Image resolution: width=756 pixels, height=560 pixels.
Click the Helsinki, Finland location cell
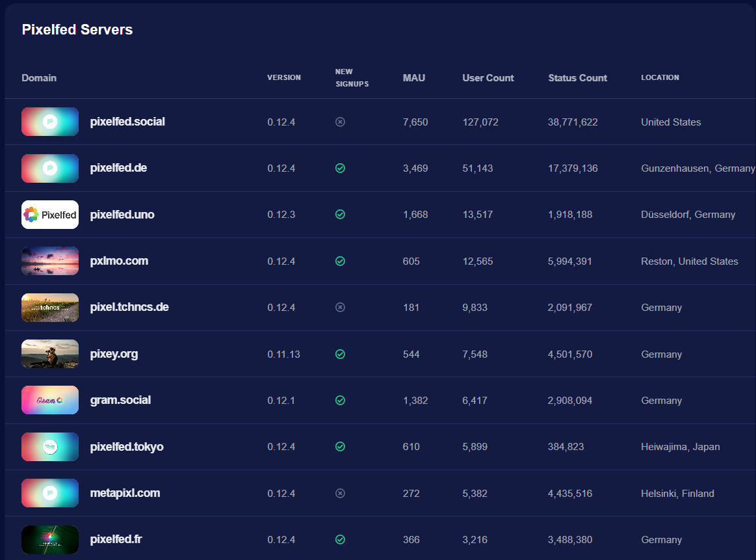coord(677,494)
